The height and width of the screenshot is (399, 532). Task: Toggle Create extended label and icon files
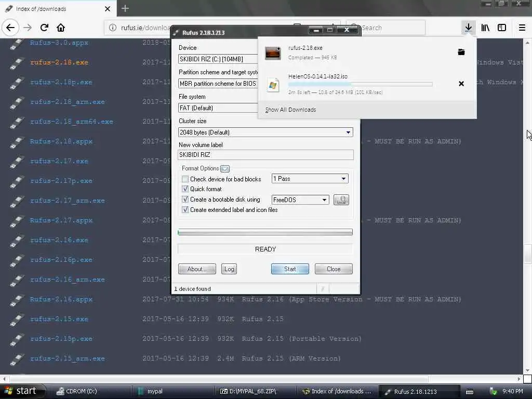point(185,210)
